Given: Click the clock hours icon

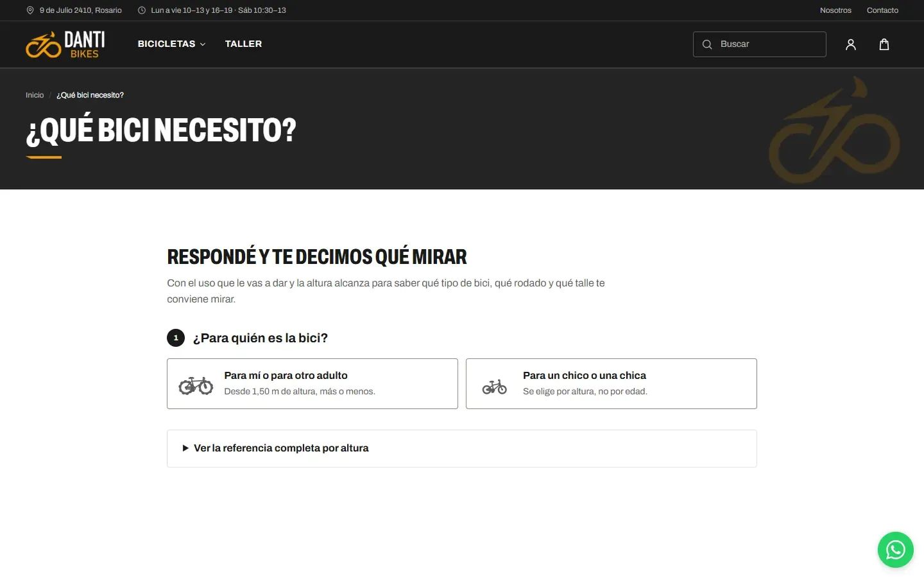Looking at the screenshot, I should (x=142, y=10).
